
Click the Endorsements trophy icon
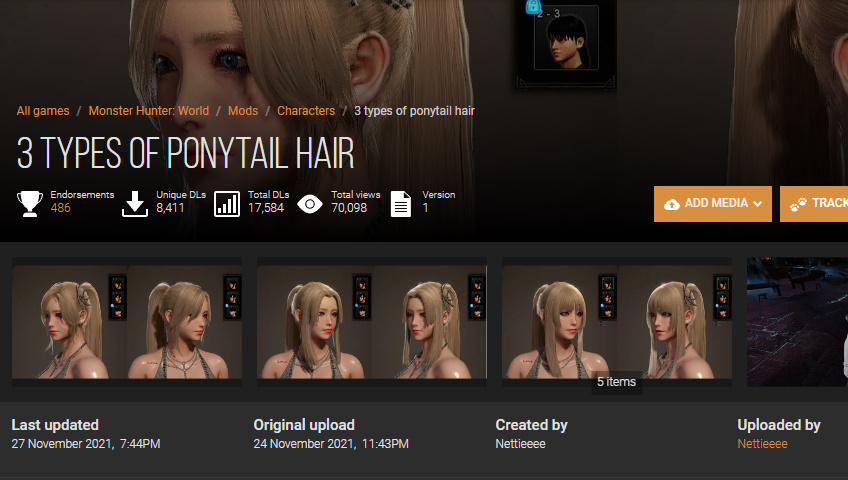coord(30,204)
